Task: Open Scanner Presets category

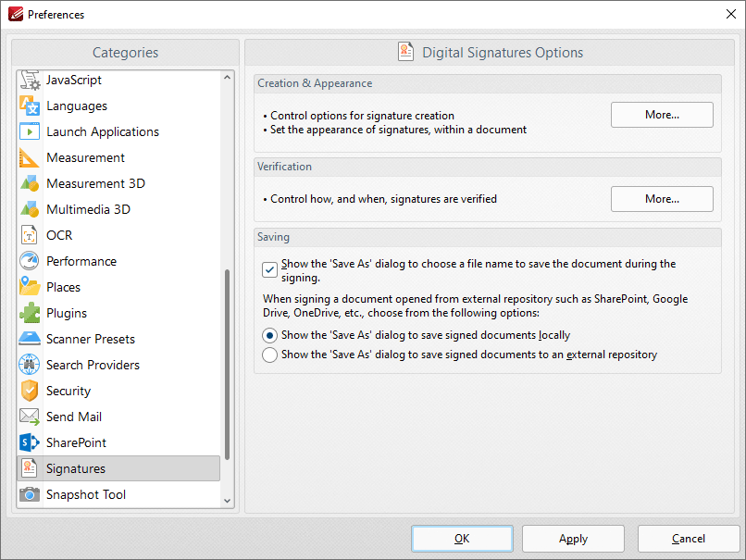Action: tap(118, 339)
